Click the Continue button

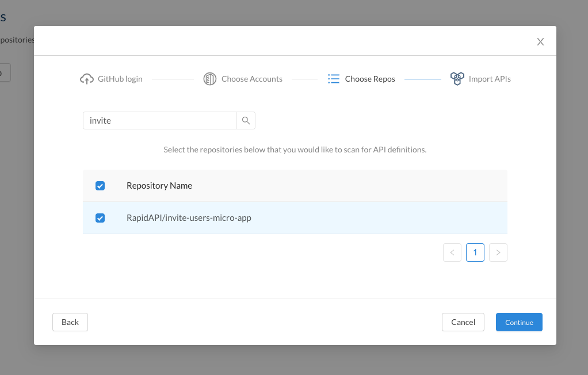coord(519,322)
